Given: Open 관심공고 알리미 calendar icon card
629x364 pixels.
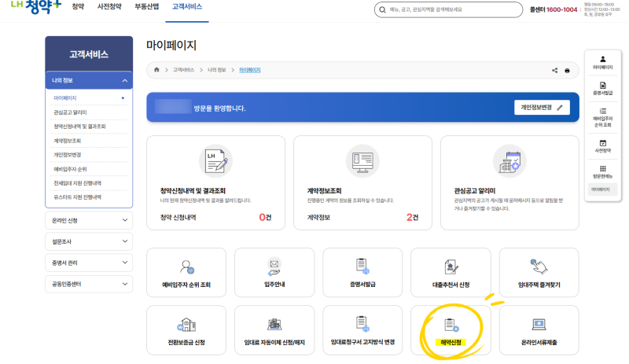Looking at the screenshot, I should pyautogui.click(x=509, y=161).
